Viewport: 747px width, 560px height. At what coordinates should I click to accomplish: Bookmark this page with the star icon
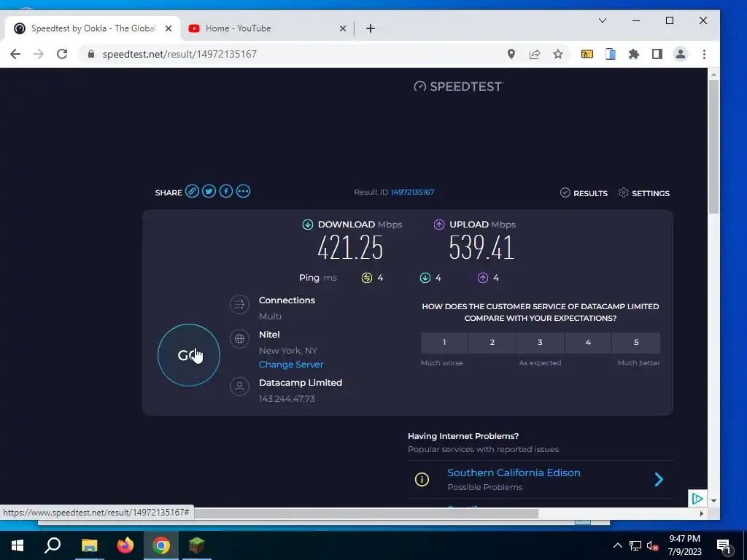(x=558, y=54)
